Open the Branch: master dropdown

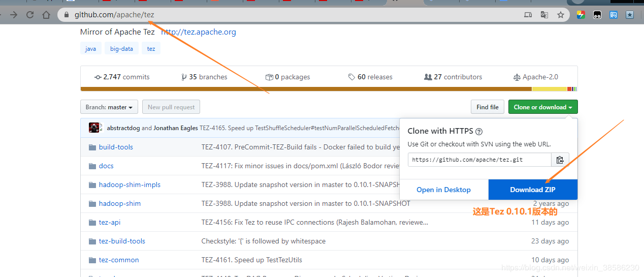(x=109, y=107)
